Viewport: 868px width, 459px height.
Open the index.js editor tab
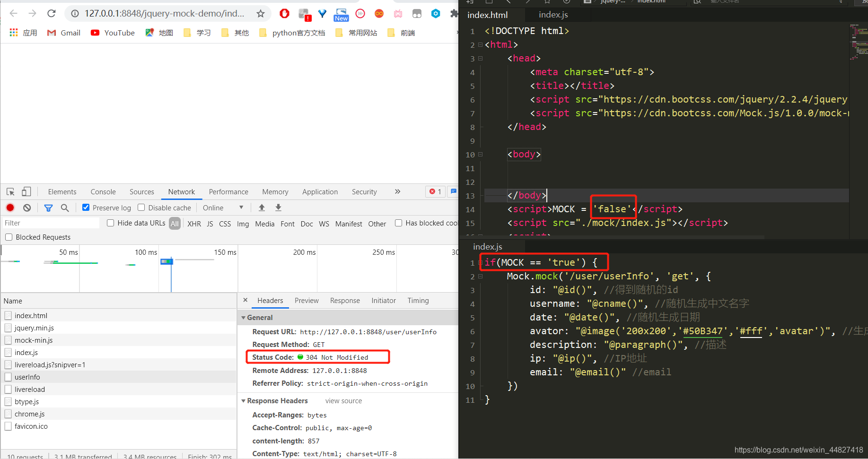(553, 15)
